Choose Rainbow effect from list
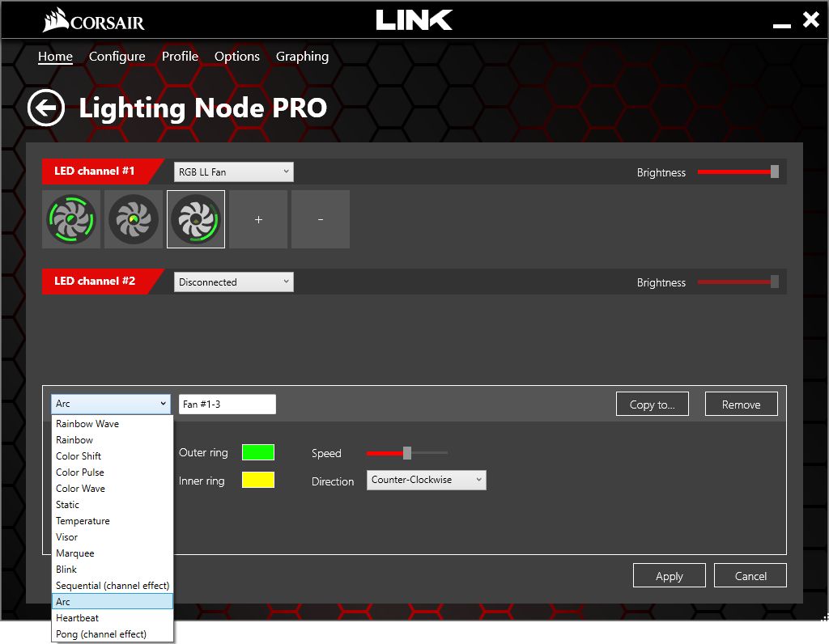Image resolution: width=829 pixels, height=644 pixels. coord(113,440)
